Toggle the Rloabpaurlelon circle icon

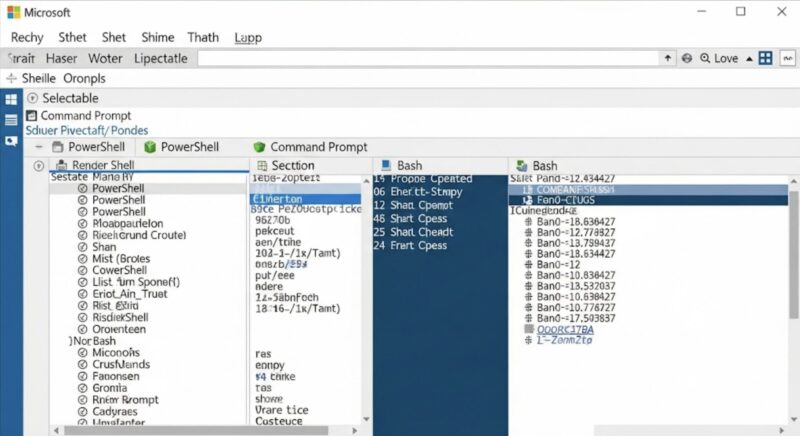point(83,223)
